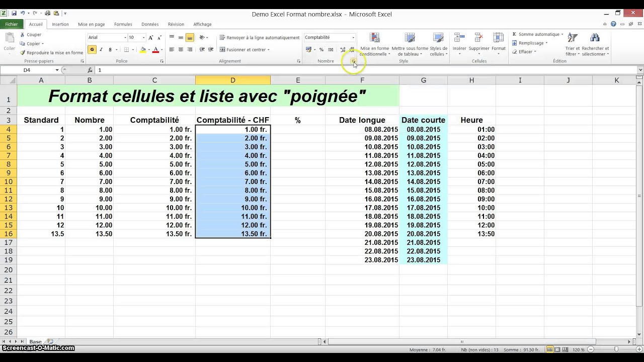Increase font size with large A icon
This screenshot has height=362, width=644.
150,37
